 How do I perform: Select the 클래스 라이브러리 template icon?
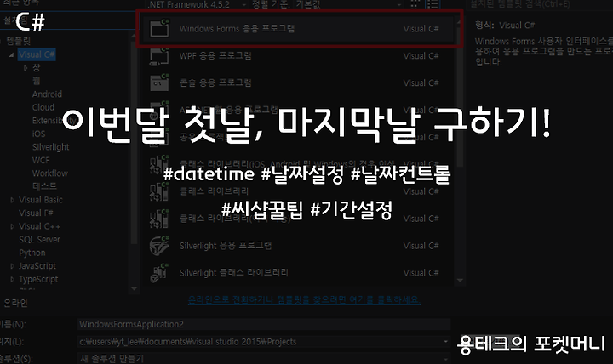click(x=159, y=191)
